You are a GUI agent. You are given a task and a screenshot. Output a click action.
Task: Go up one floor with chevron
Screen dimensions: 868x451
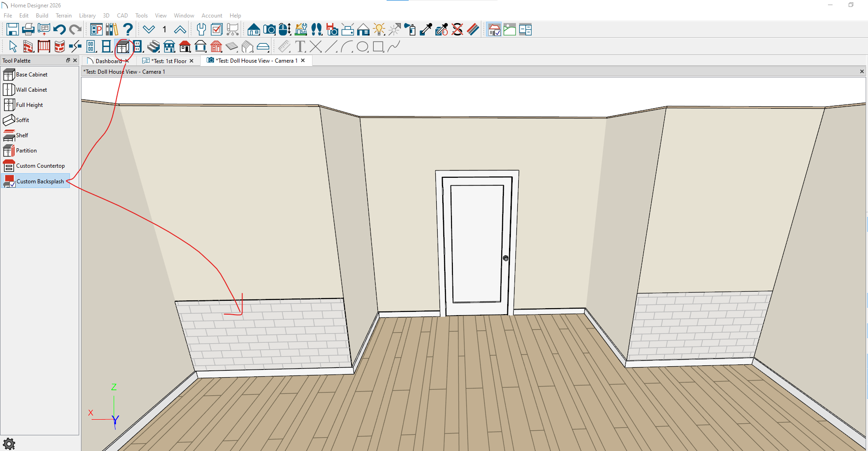[x=180, y=29]
